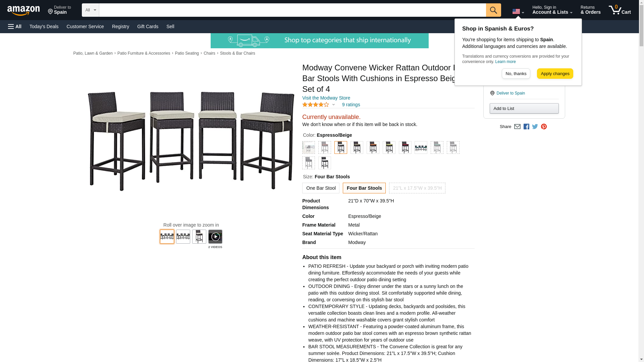Select the 21"L x 17.5"W x 39.5"H size
This screenshot has width=644, height=362.
[x=417, y=188]
